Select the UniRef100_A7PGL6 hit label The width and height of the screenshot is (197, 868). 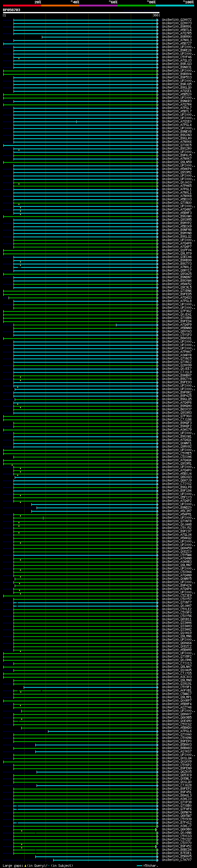[176, 731]
